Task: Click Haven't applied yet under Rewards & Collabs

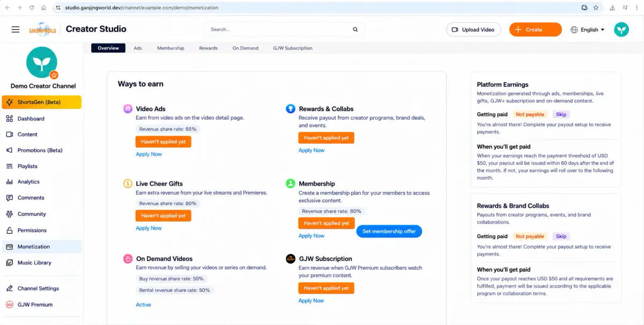Action: pos(326,138)
